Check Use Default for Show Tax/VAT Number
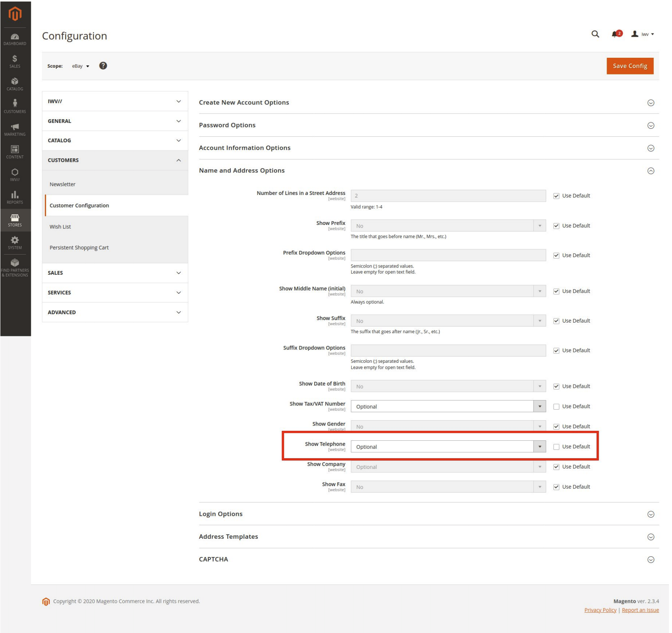 tap(556, 407)
